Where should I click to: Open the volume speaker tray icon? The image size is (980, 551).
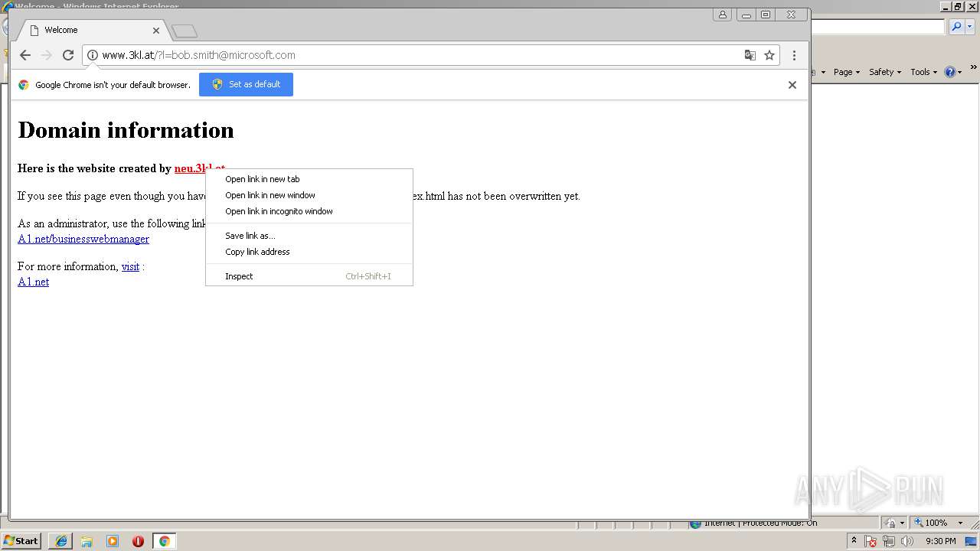[906, 541]
